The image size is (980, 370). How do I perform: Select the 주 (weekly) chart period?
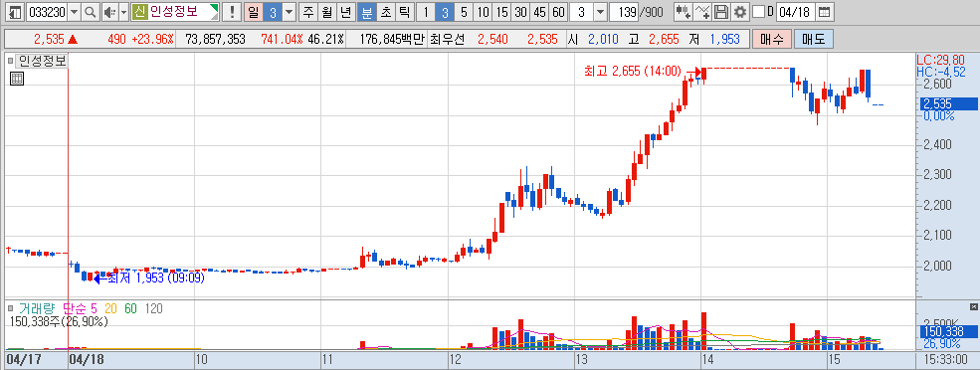pos(307,11)
